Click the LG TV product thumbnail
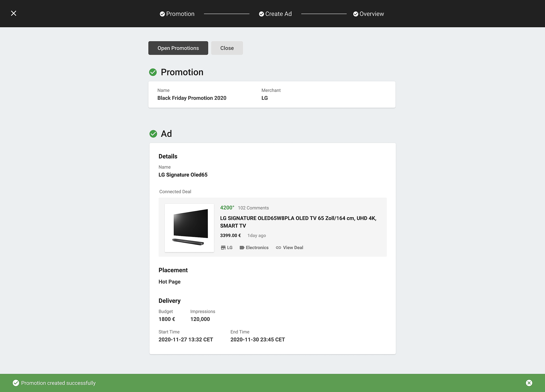 coord(189,228)
